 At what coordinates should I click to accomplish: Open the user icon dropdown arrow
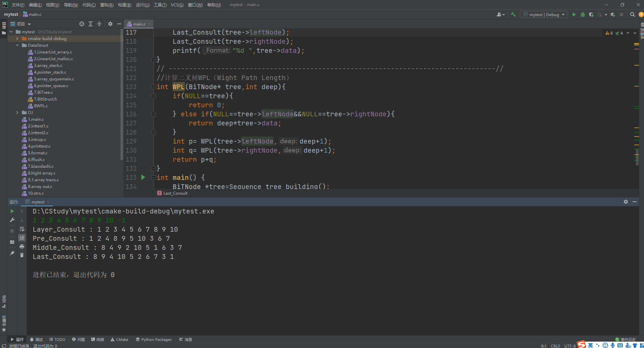[504, 14]
